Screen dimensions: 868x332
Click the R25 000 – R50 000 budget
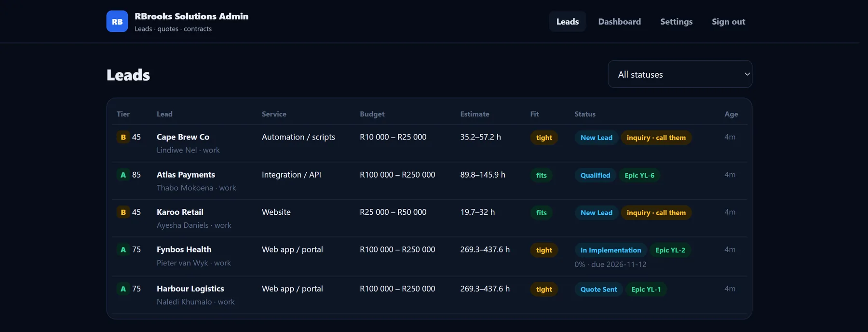pyautogui.click(x=393, y=212)
